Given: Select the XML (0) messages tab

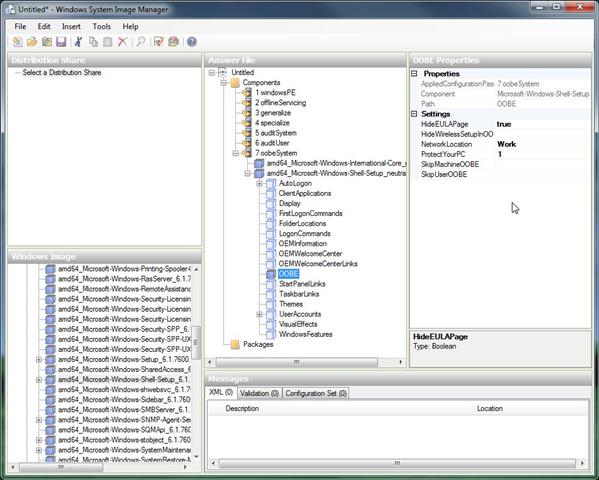Looking at the screenshot, I should tap(221, 392).
